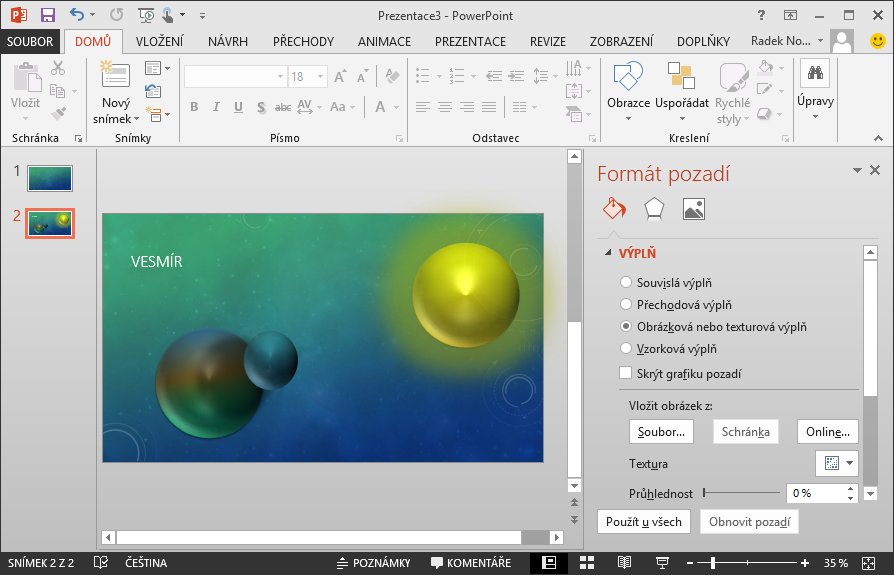Click the Schránka button in Formát pozadí
This screenshot has height=575, width=894.
[746, 431]
